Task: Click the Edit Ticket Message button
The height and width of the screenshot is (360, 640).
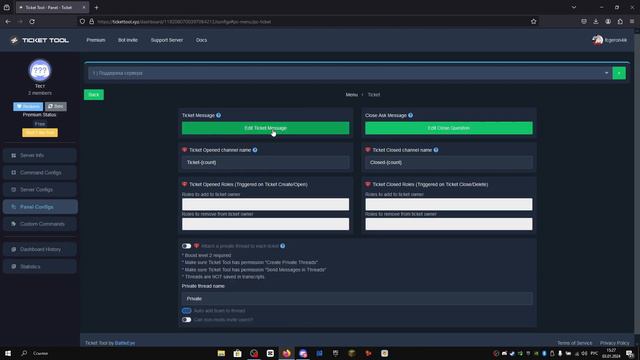Action: click(x=265, y=128)
